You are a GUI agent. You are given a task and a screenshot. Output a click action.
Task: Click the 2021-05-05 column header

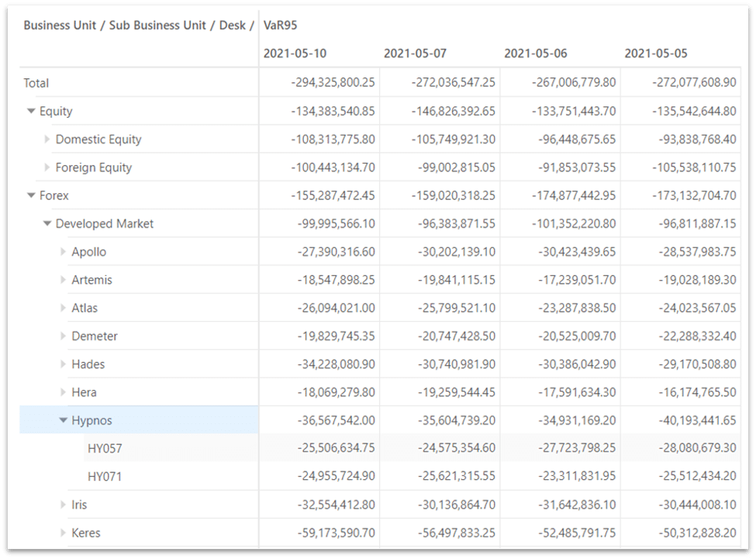655,53
